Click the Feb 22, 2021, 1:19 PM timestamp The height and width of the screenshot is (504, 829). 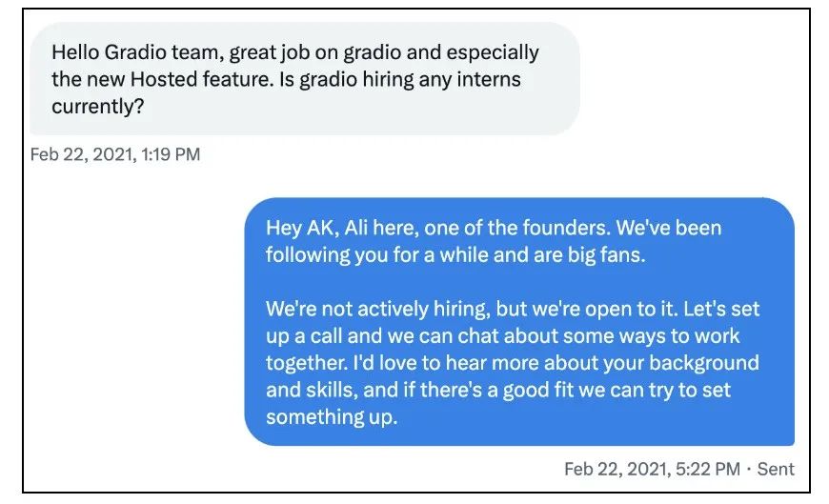(115, 154)
